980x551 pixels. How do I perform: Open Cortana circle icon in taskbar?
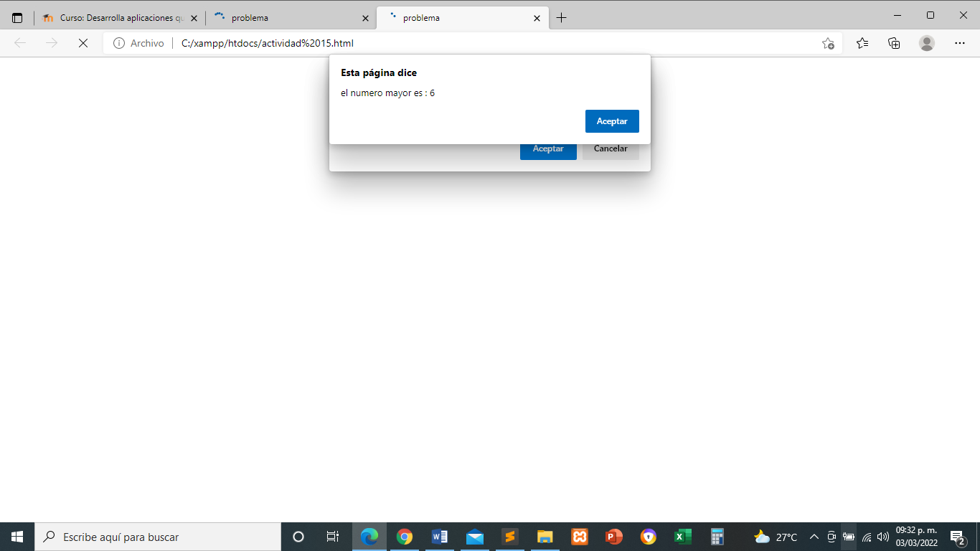tap(298, 537)
